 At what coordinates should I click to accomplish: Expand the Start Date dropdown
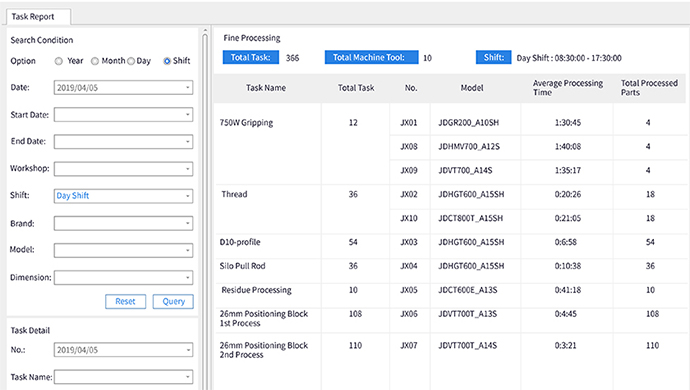coord(123,115)
